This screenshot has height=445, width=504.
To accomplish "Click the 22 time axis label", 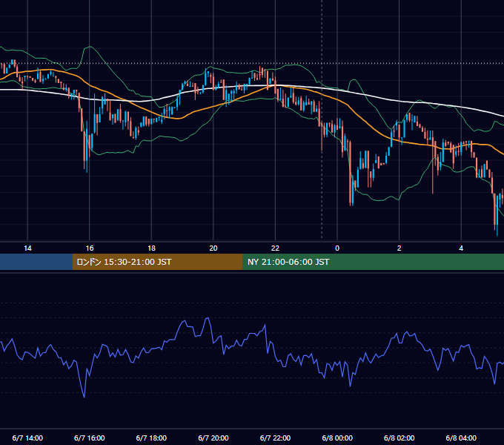I will tap(275, 248).
